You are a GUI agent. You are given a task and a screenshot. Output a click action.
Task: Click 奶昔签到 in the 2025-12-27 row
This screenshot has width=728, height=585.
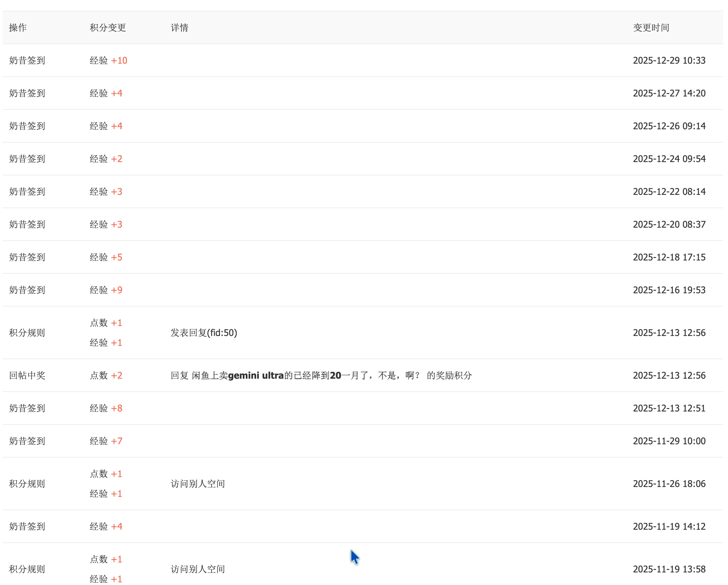click(x=27, y=93)
